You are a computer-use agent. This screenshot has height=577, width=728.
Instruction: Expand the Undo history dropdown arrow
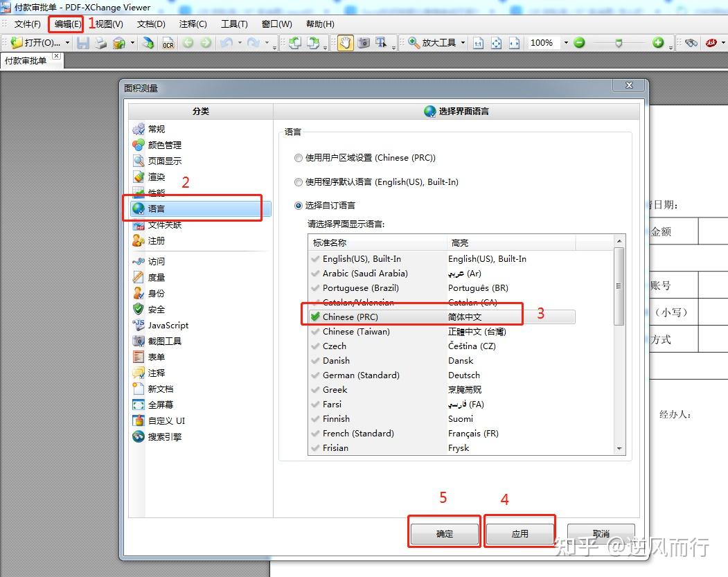click(240, 43)
